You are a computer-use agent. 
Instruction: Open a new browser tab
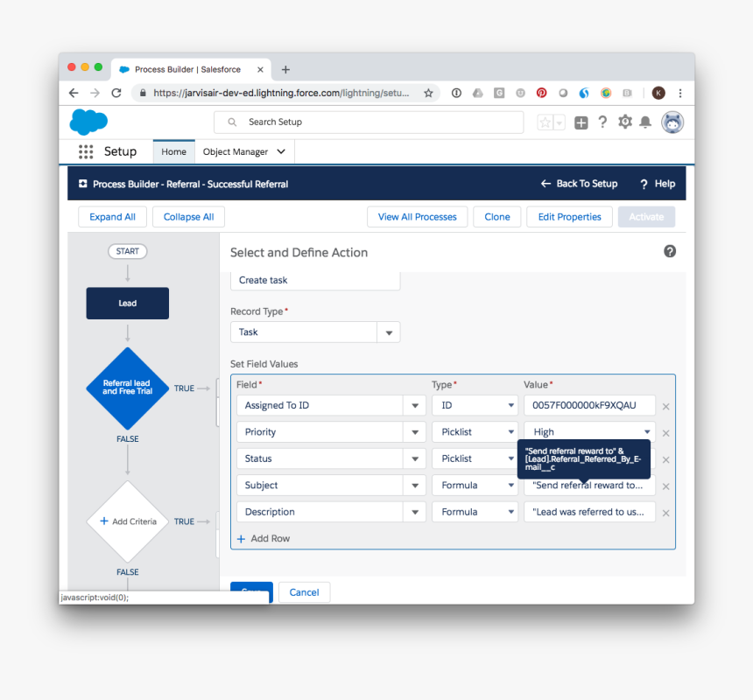pos(285,70)
